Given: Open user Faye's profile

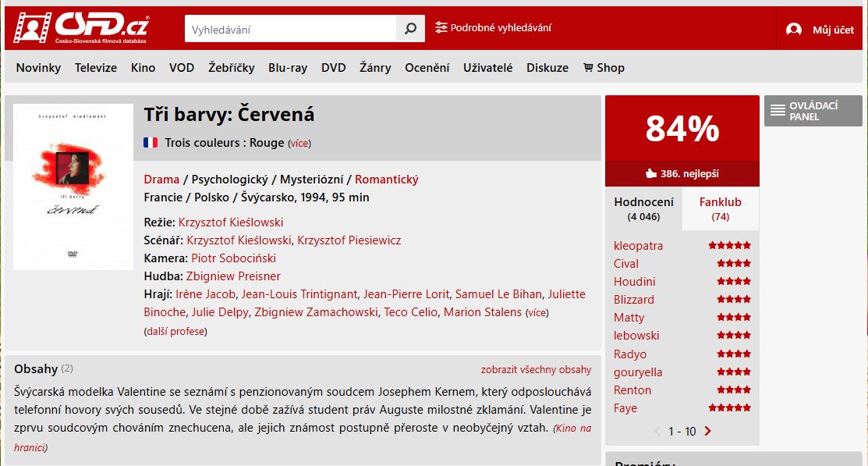Looking at the screenshot, I should 625,408.
